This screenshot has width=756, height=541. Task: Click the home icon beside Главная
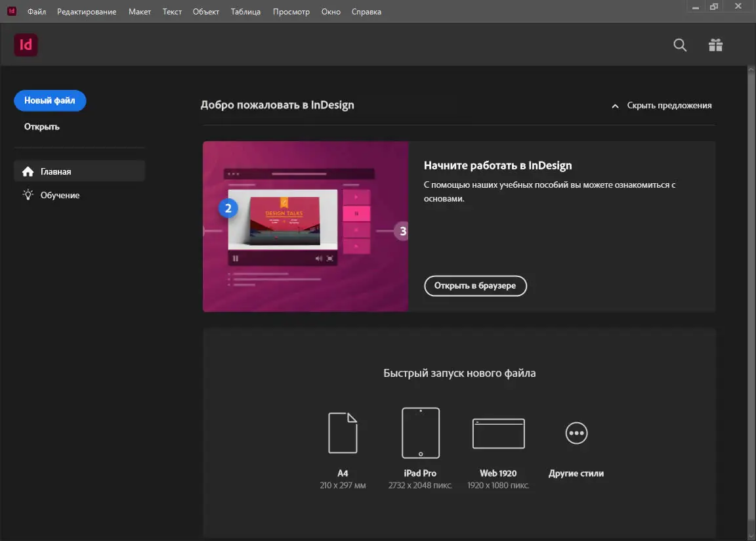(28, 171)
